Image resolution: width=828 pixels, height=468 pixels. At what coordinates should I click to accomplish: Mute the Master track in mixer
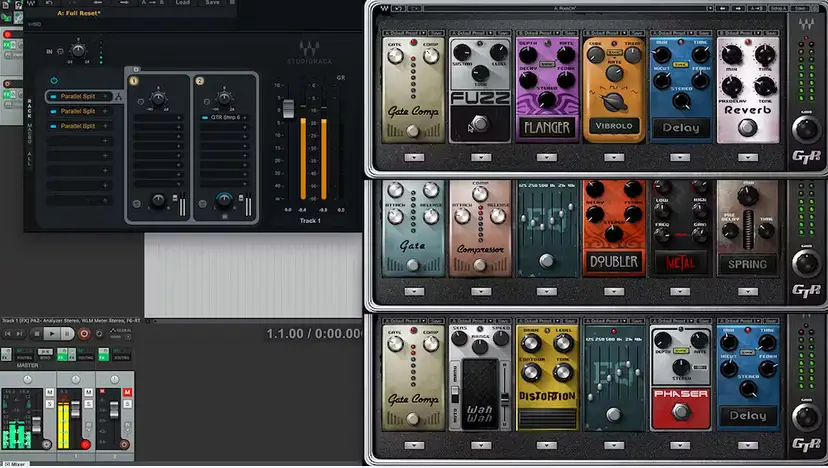click(x=50, y=392)
